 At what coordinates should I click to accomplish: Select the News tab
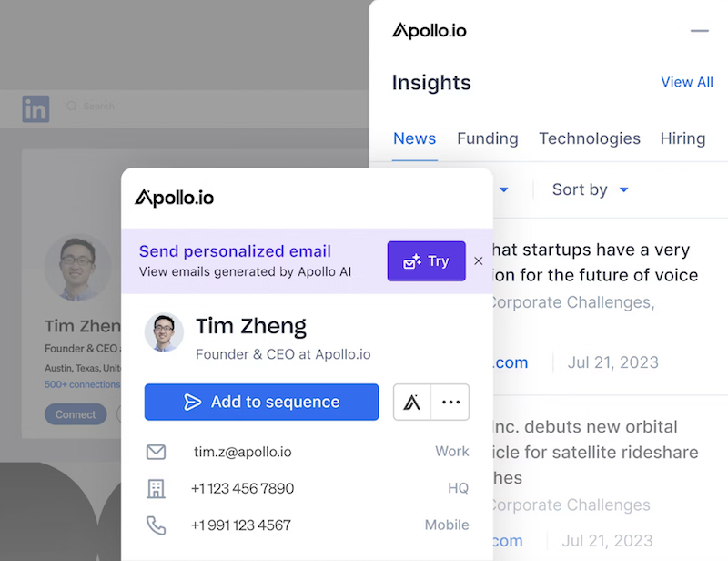coord(415,138)
